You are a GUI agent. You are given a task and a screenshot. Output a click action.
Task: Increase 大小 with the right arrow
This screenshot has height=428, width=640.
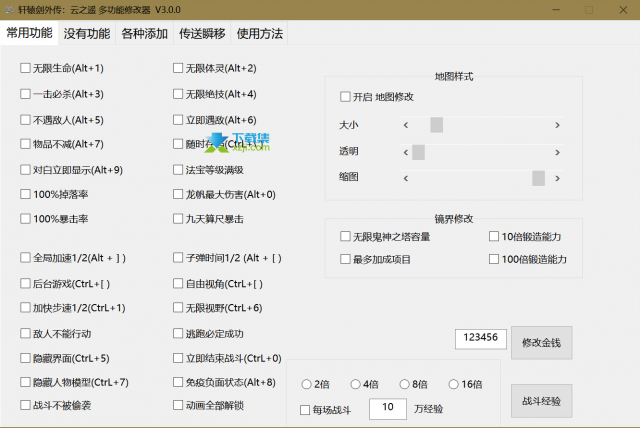558,125
